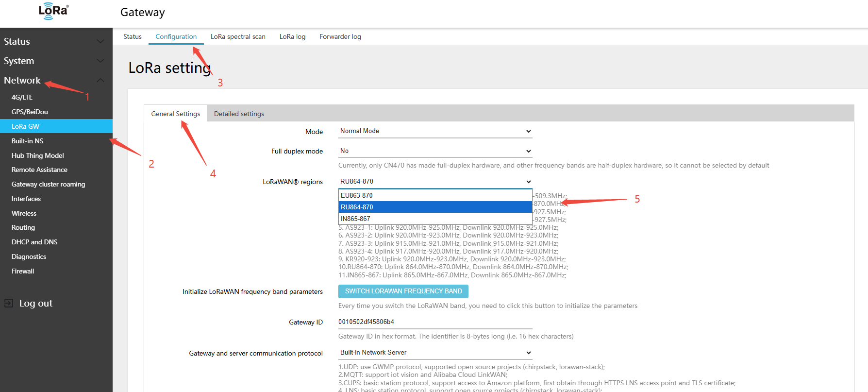This screenshot has width=868, height=392.
Task: Select EU863-870 from regions list
Action: (435, 195)
